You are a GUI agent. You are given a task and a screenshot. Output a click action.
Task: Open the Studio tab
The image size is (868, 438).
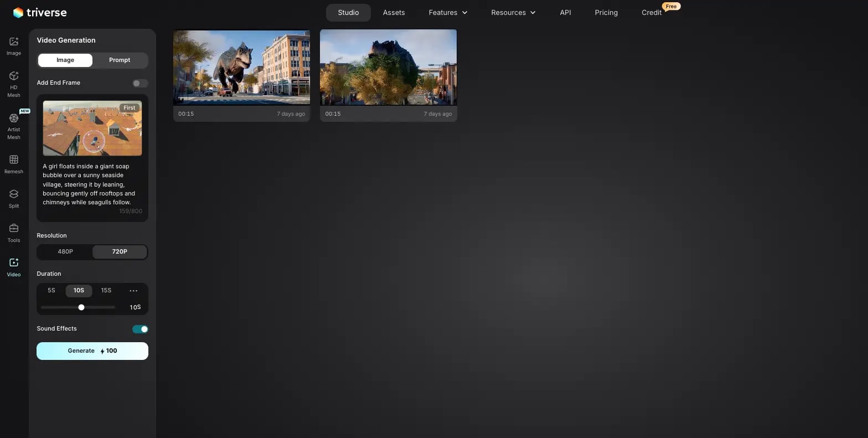pyautogui.click(x=348, y=12)
